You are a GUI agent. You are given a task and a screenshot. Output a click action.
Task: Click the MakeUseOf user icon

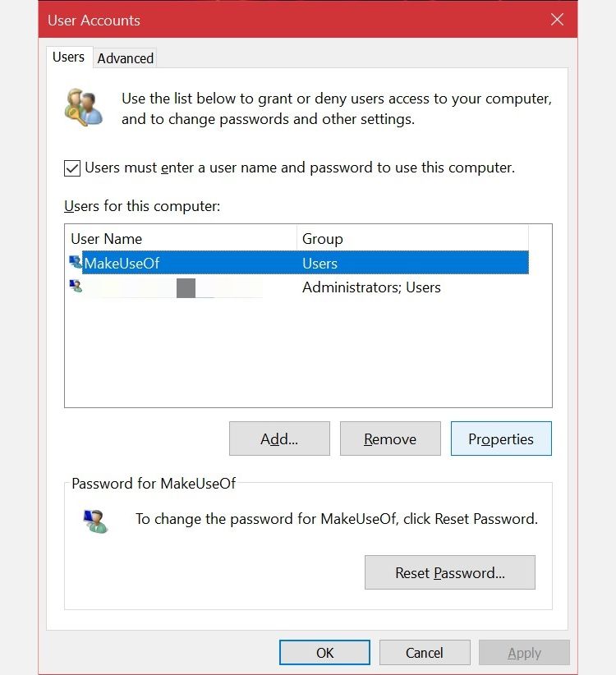pyautogui.click(x=76, y=263)
